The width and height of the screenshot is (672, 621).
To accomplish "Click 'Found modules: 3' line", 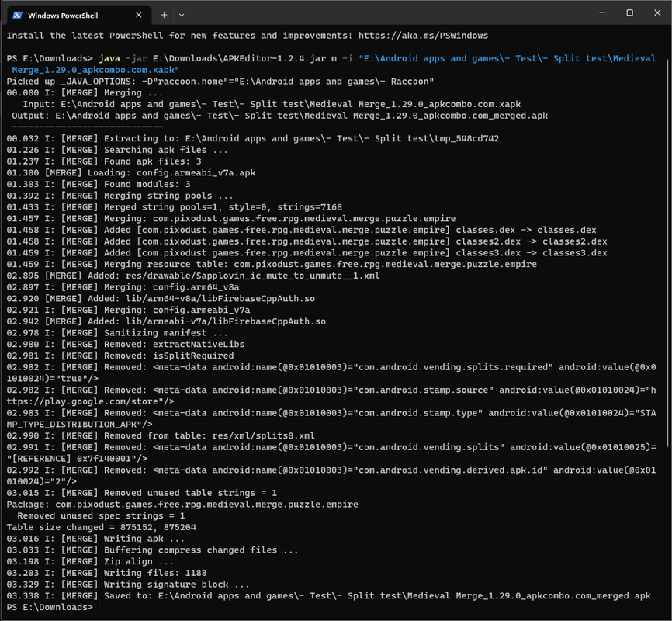I will click(x=98, y=184).
